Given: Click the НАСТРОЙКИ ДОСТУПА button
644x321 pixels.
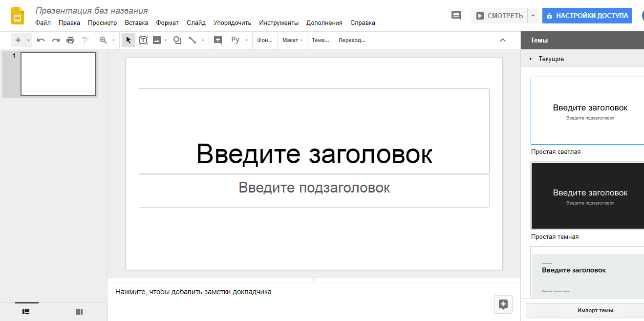Looking at the screenshot, I should point(587,15).
